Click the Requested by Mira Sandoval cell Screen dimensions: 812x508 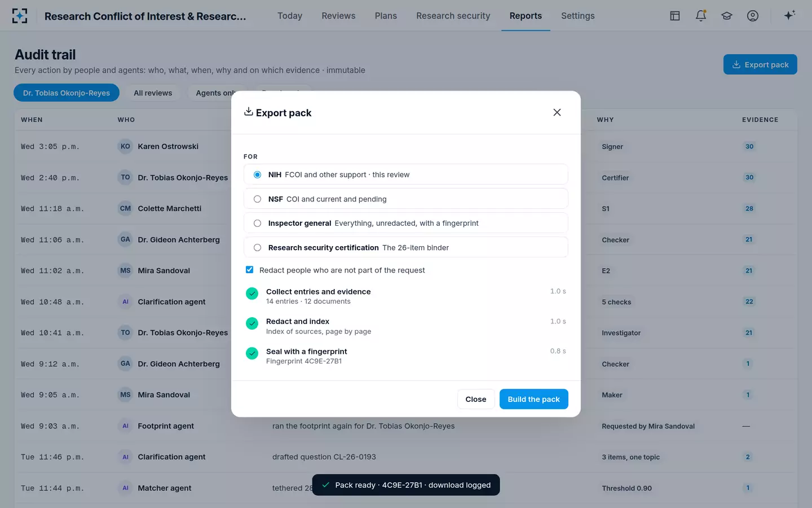[648, 426]
